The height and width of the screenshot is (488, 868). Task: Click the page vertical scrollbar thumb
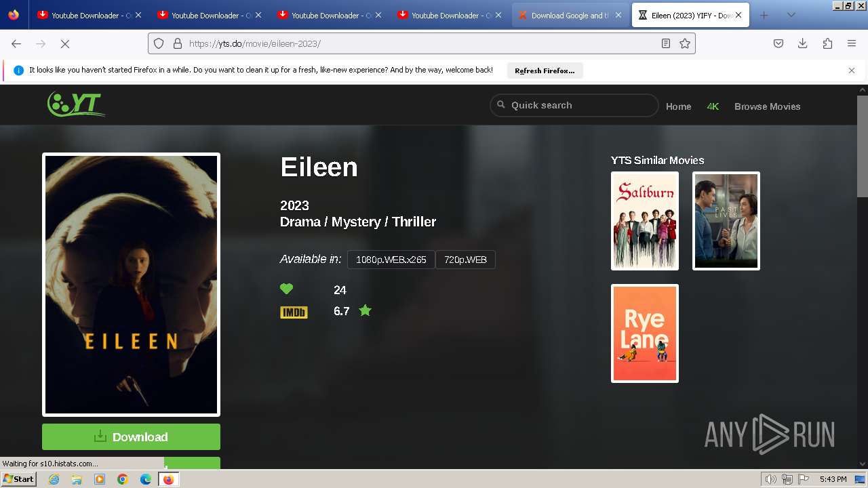pos(863,146)
